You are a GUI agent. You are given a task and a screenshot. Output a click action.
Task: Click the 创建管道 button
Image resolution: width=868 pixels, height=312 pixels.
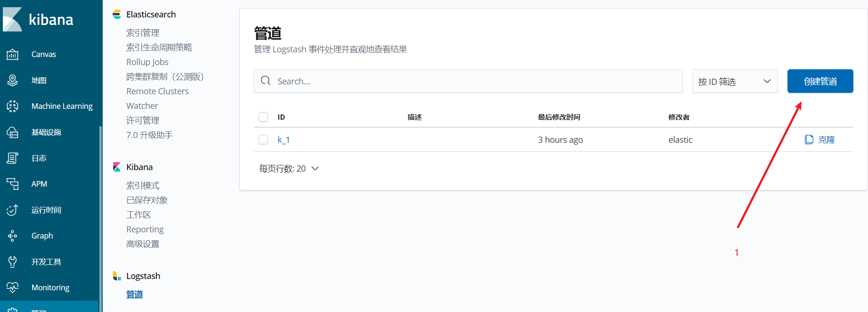tap(820, 81)
